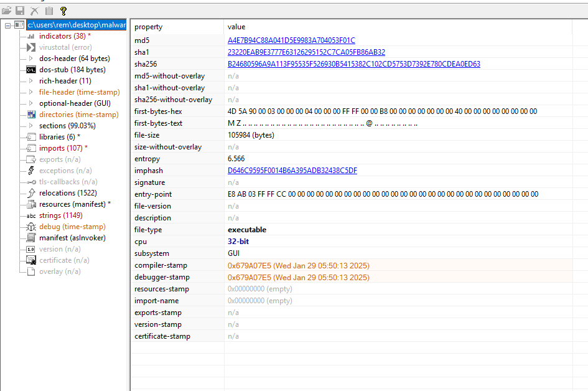Select the root file path node
Screen dimensions: 588x391
click(x=77, y=25)
